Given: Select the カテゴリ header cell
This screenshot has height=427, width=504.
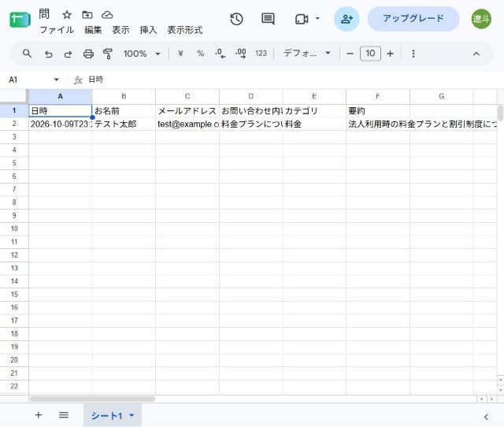Looking at the screenshot, I should tap(314, 111).
